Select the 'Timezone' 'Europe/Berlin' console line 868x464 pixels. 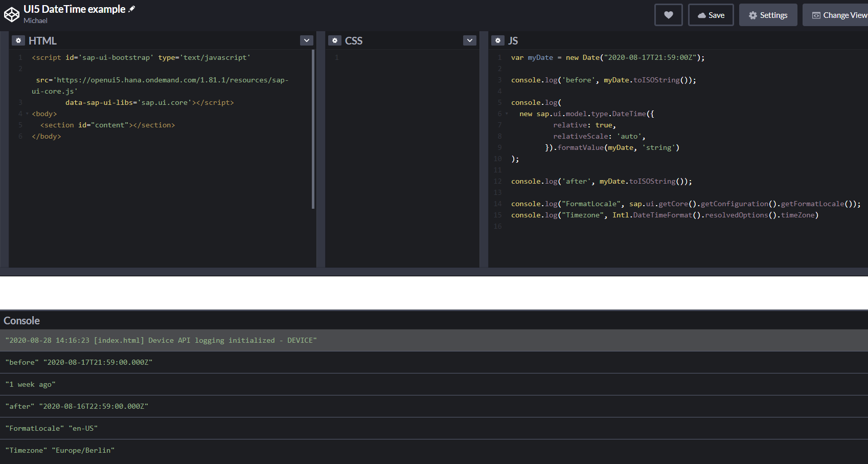(434, 450)
